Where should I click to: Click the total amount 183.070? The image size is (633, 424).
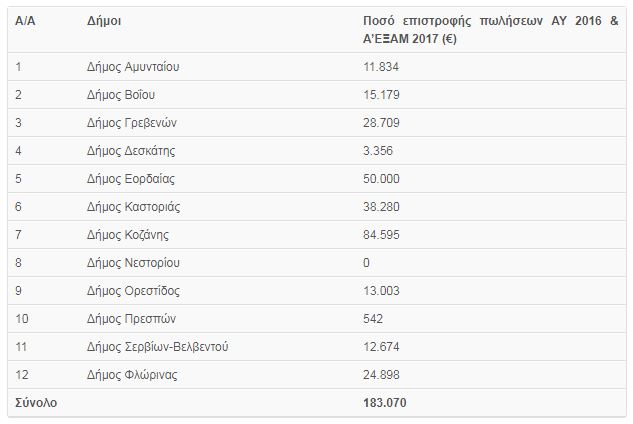385,403
